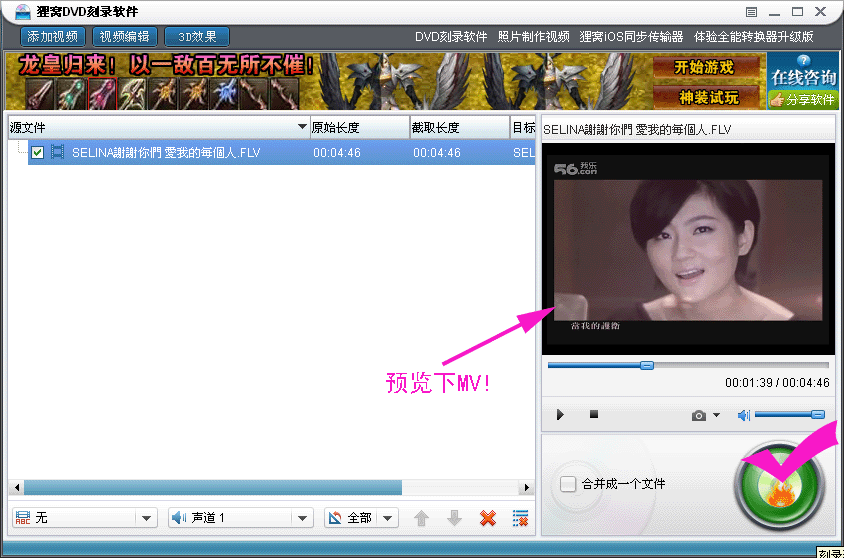Click the 原始长度 column header
The height and width of the screenshot is (558, 844).
[x=360, y=128]
